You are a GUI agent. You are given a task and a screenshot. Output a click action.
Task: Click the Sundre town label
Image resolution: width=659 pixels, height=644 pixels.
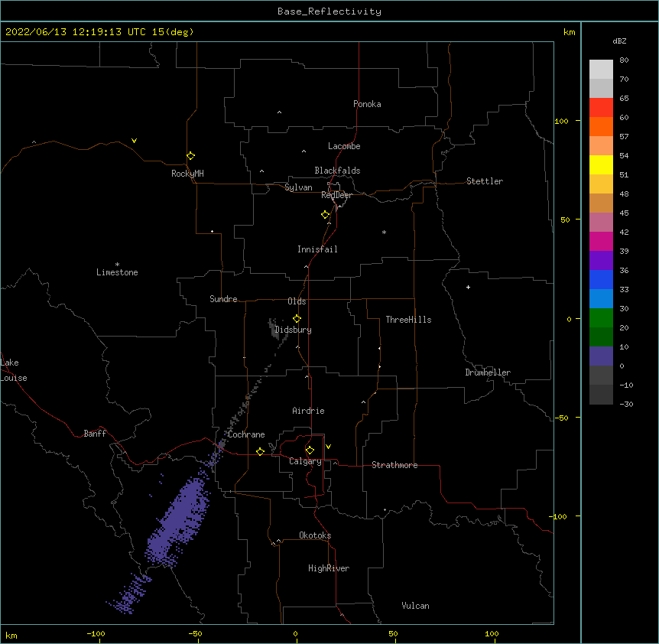click(x=223, y=299)
